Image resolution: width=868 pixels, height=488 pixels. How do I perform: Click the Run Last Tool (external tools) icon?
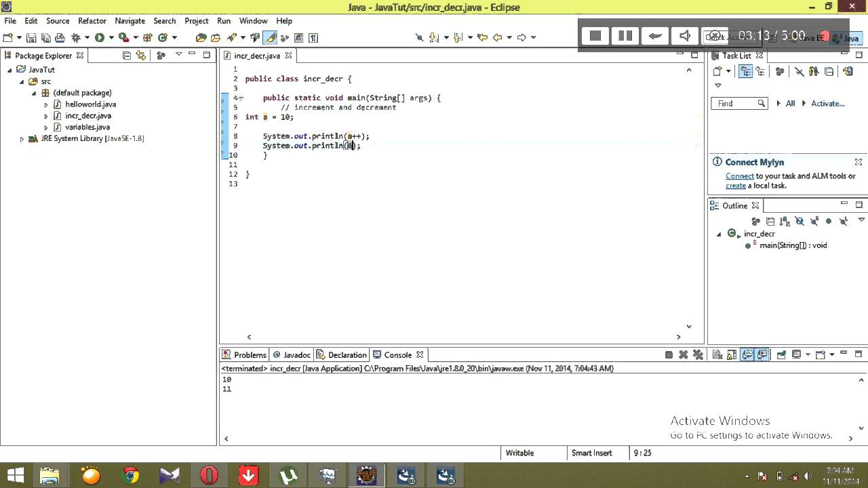[123, 37]
